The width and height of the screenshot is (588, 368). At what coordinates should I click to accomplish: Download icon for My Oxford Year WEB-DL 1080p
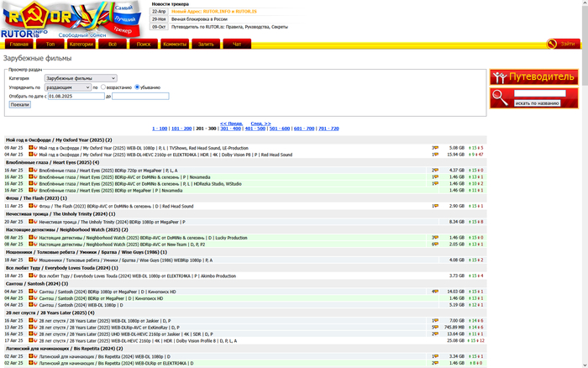point(31,148)
